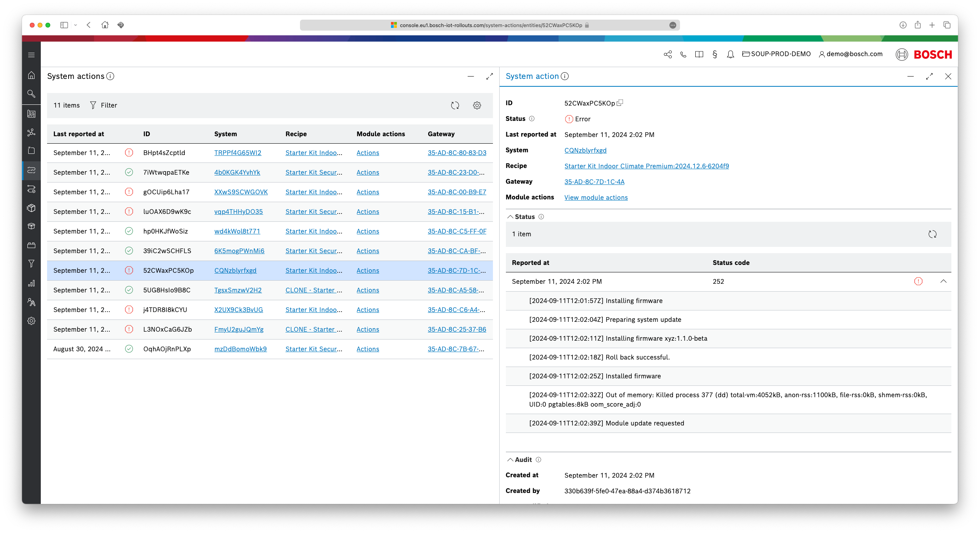
Task: Select CQNzblyrfxgd system link in detail panel
Action: pyautogui.click(x=585, y=150)
